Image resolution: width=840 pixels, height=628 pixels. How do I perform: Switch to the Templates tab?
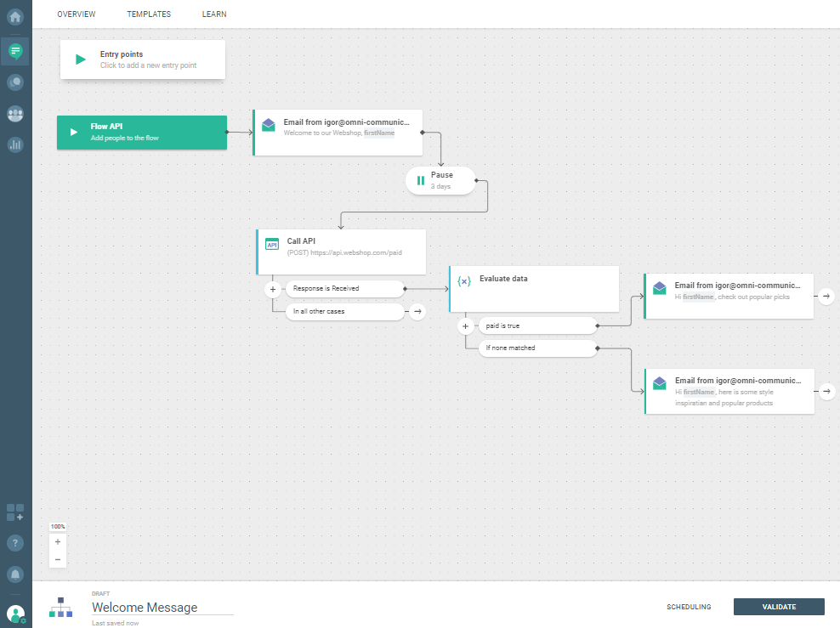tap(149, 14)
